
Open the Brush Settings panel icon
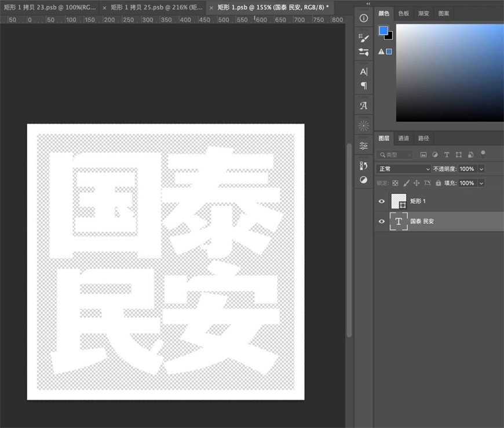click(x=364, y=38)
